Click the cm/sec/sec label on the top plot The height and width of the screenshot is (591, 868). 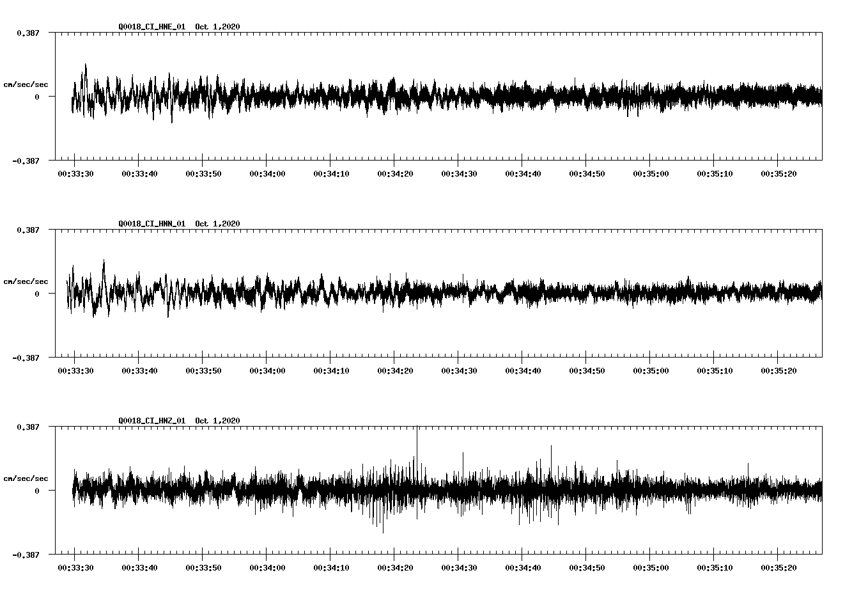tap(26, 83)
